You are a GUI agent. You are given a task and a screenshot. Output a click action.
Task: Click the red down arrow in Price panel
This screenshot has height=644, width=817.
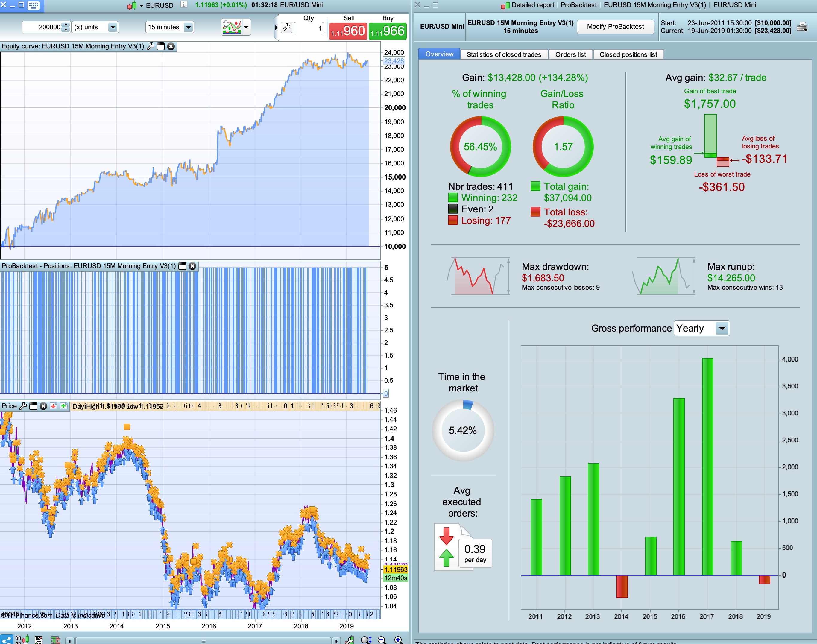tap(54, 406)
